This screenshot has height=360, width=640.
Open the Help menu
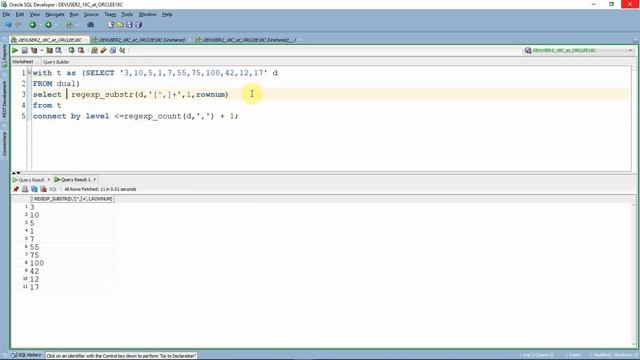coord(167,14)
